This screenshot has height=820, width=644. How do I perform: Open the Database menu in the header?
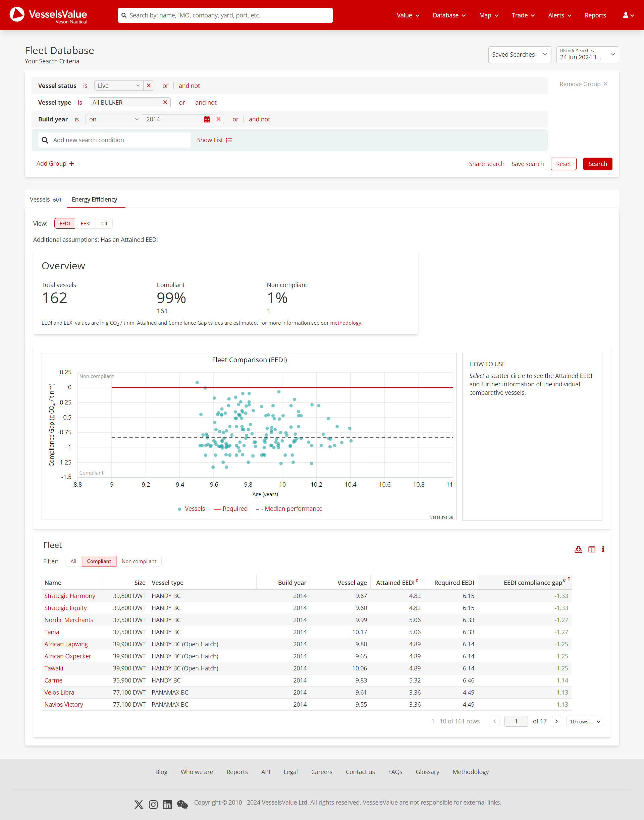click(x=449, y=15)
